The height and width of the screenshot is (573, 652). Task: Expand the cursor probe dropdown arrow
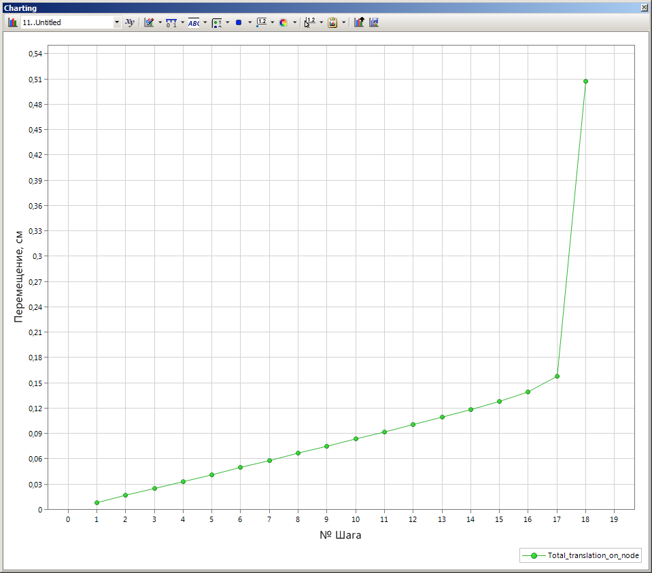(x=321, y=22)
